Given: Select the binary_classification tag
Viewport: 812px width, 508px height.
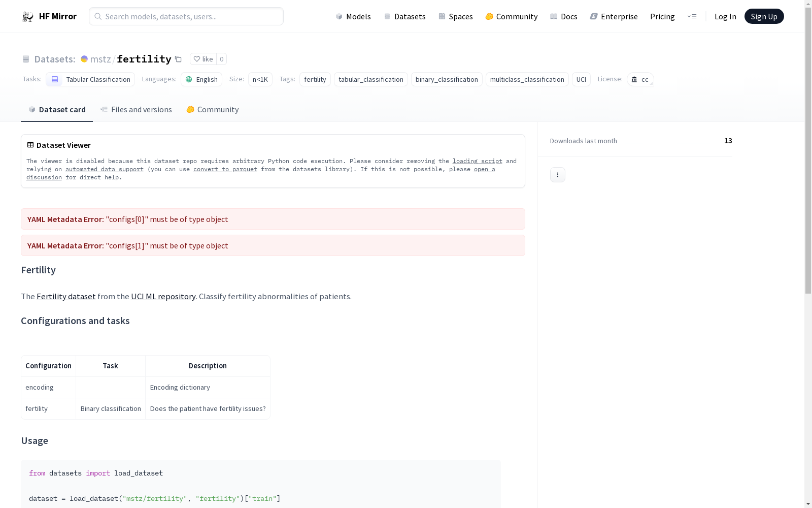Looking at the screenshot, I should [x=447, y=79].
